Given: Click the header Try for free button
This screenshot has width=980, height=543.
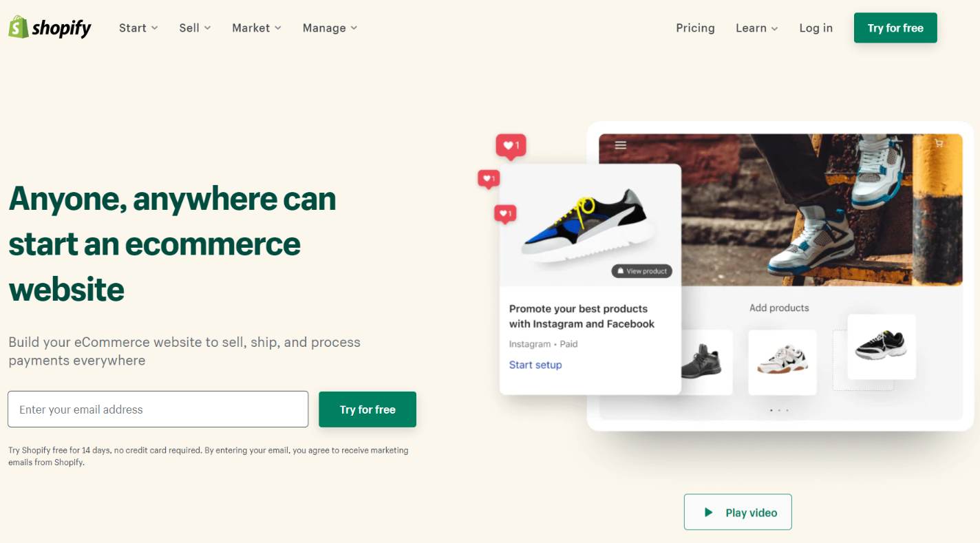Looking at the screenshot, I should point(895,28).
